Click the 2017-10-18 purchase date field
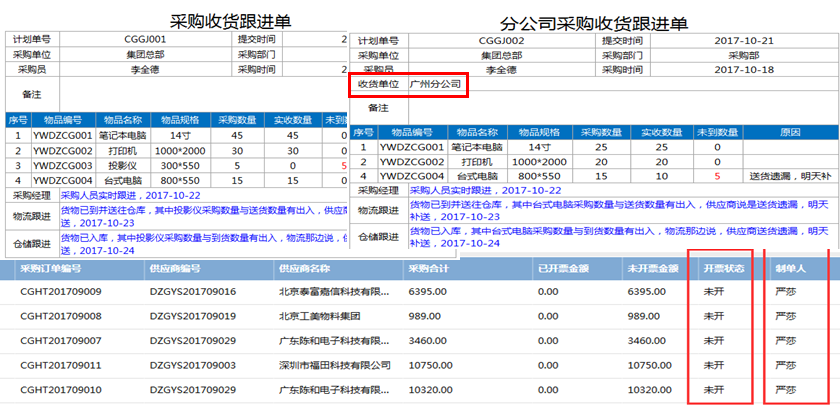Screen dimensions: 840x409 tap(745, 70)
